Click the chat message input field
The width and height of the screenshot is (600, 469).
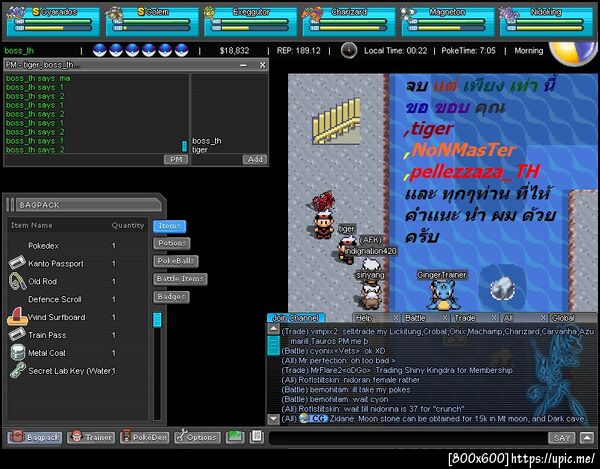408,438
